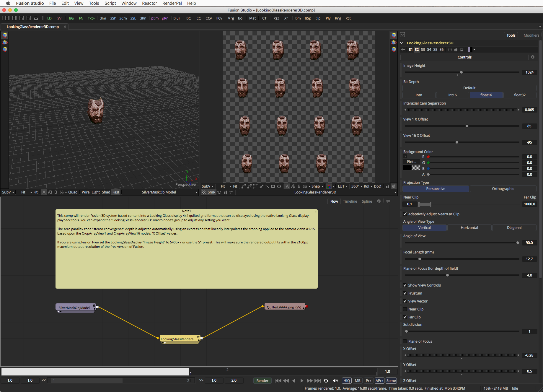Toggle the HiQ button
543x392 pixels.
point(347,380)
